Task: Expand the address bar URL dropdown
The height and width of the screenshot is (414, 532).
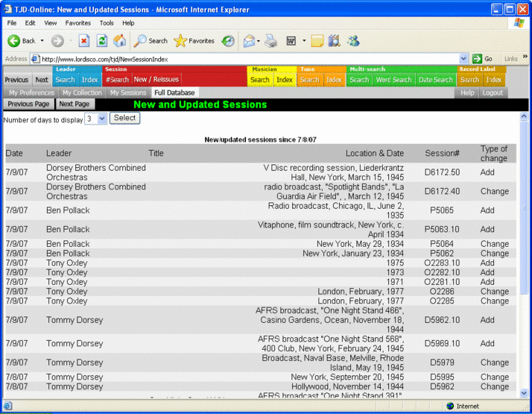Action: coord(463,59)
